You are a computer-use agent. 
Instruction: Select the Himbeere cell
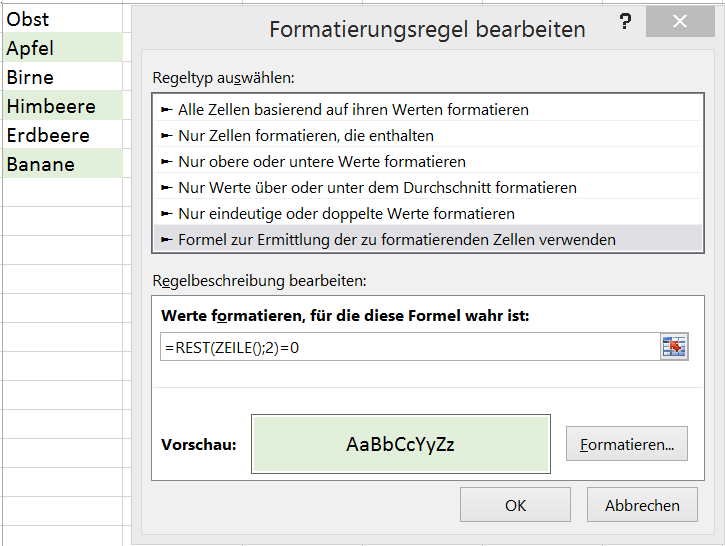[62, 105]
